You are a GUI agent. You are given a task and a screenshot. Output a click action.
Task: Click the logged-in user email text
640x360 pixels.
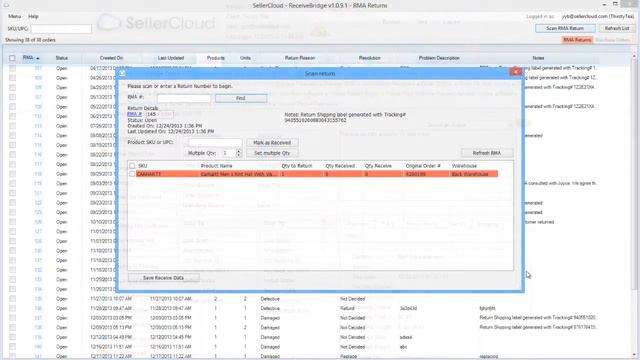tap(598, 16)
